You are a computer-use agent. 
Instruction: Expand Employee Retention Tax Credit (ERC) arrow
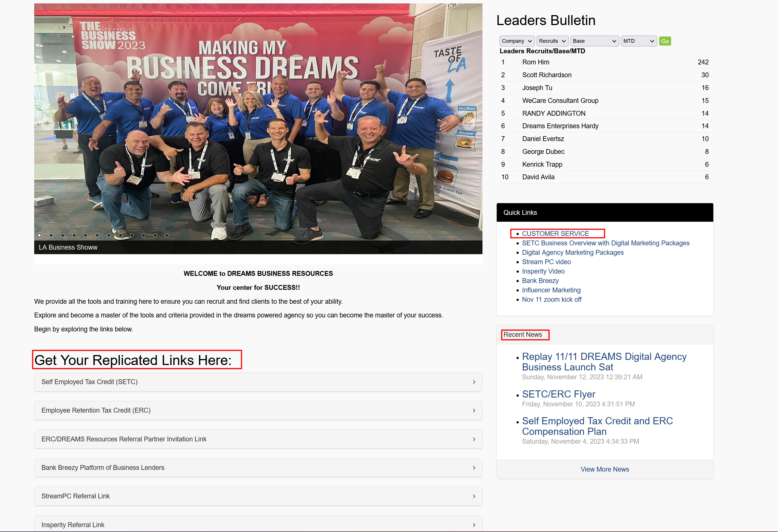(x=474, y=410)
